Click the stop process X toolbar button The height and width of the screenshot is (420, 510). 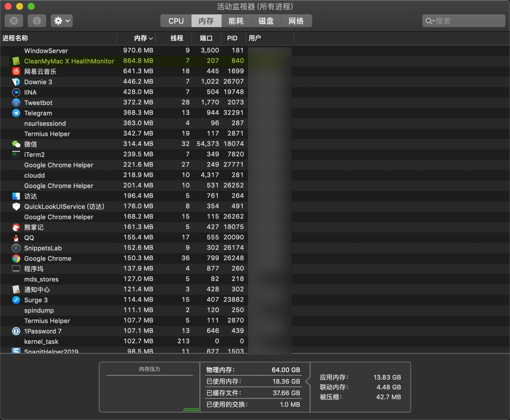pyautogui.click(x=14, y=21)
